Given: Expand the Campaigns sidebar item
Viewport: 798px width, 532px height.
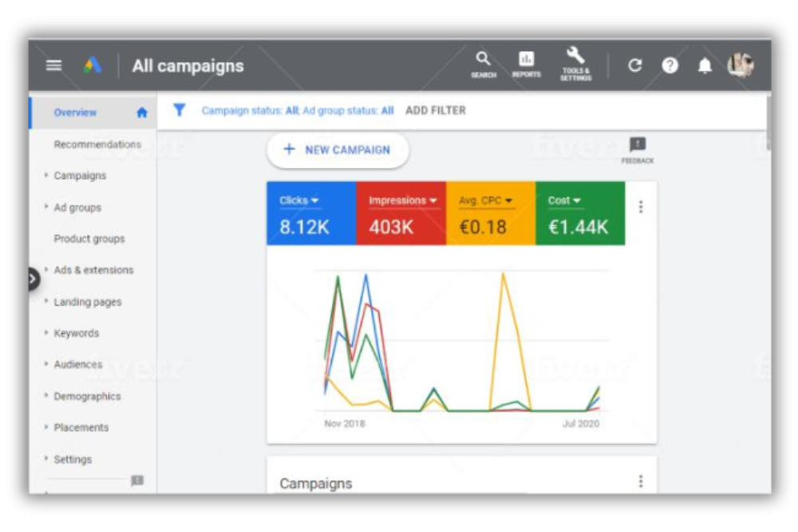Looking at the screenshot, I should 80,175.
